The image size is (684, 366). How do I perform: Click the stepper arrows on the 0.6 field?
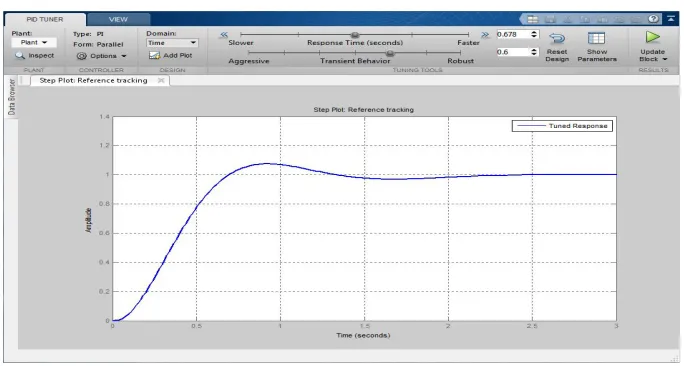[534, 52]
